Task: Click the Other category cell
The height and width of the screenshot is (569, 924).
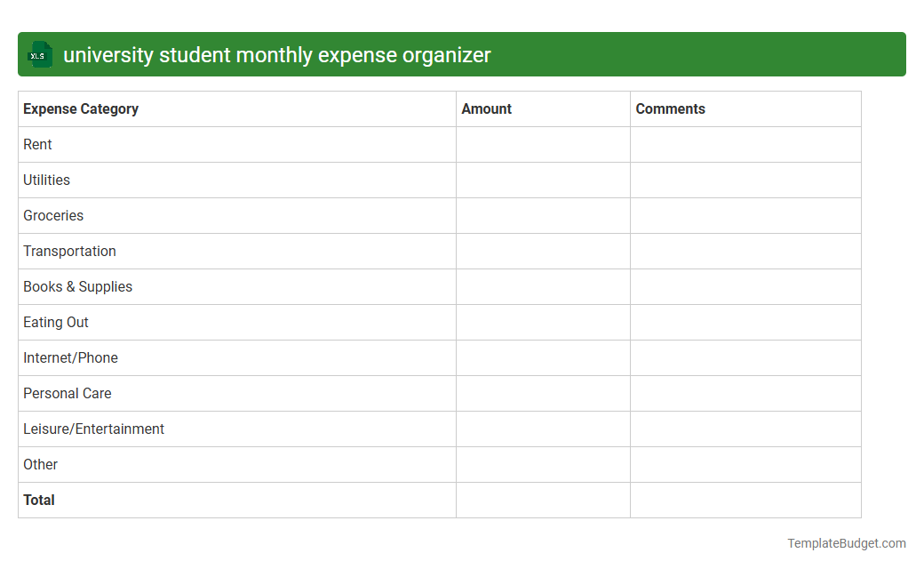Action: click(x=40, y=464)
